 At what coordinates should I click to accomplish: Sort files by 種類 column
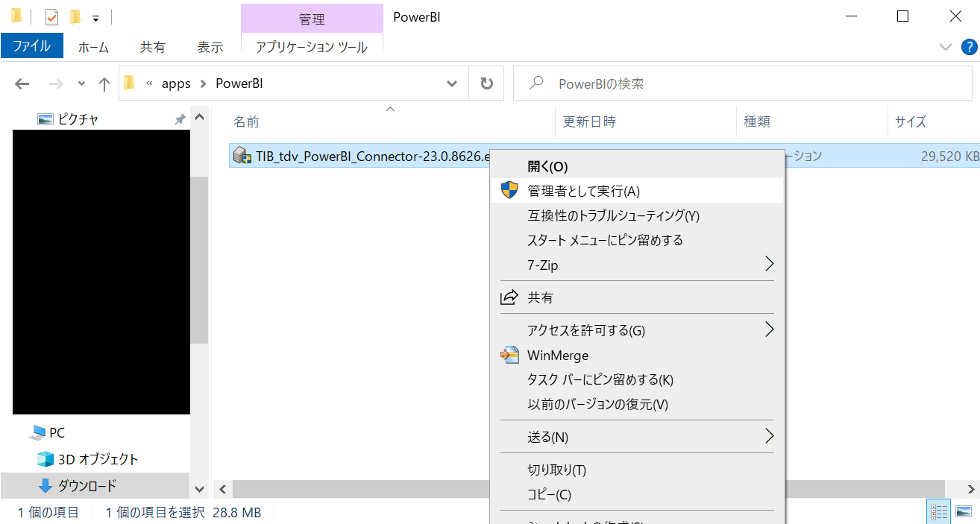(757, 121)
